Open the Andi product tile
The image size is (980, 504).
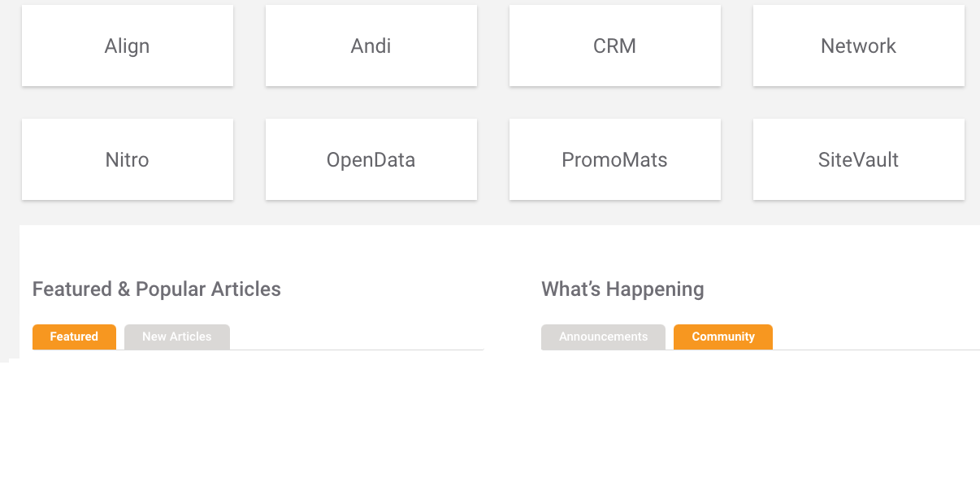tap(371, 46)
